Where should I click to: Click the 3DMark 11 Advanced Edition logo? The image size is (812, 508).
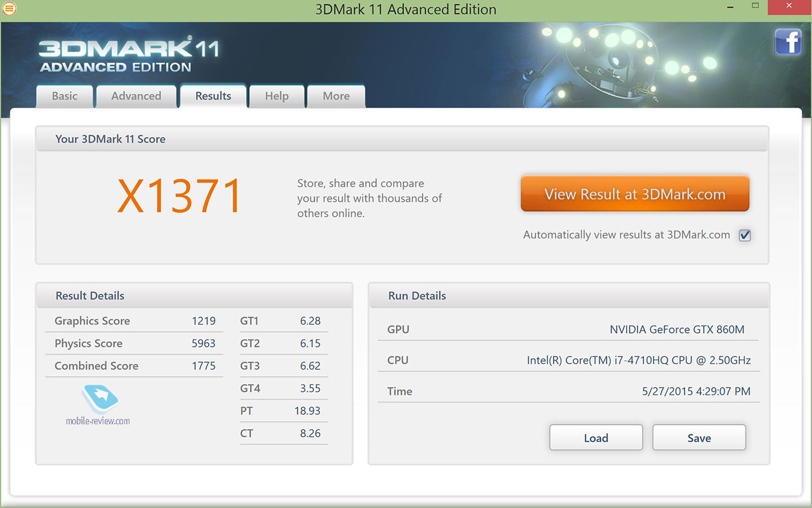point(129,56)
